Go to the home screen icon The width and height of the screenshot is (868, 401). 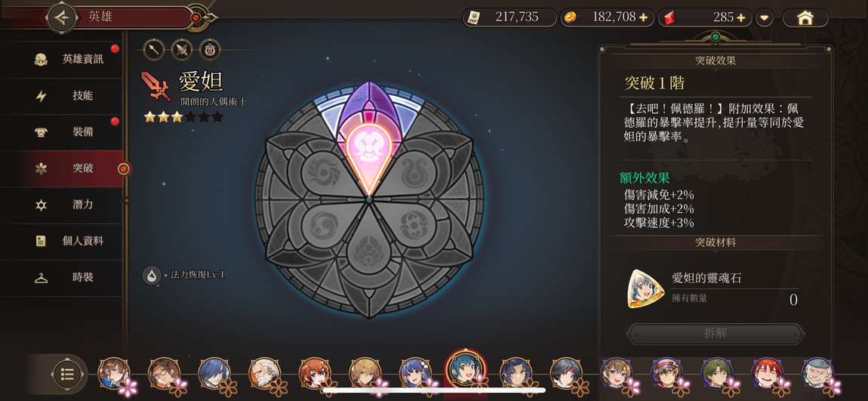pyautogui.click(x=805, y=17)
